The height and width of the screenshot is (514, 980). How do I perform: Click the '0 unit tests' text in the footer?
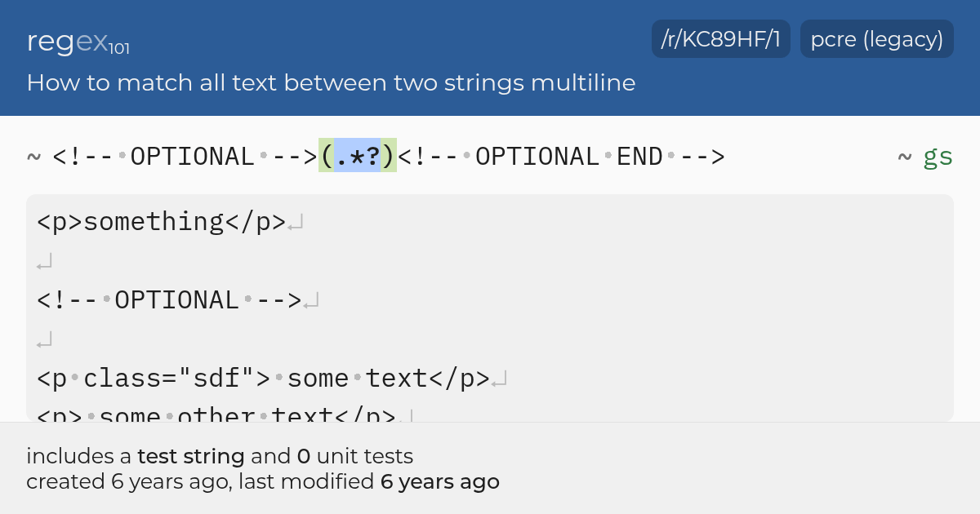[355, 456]
